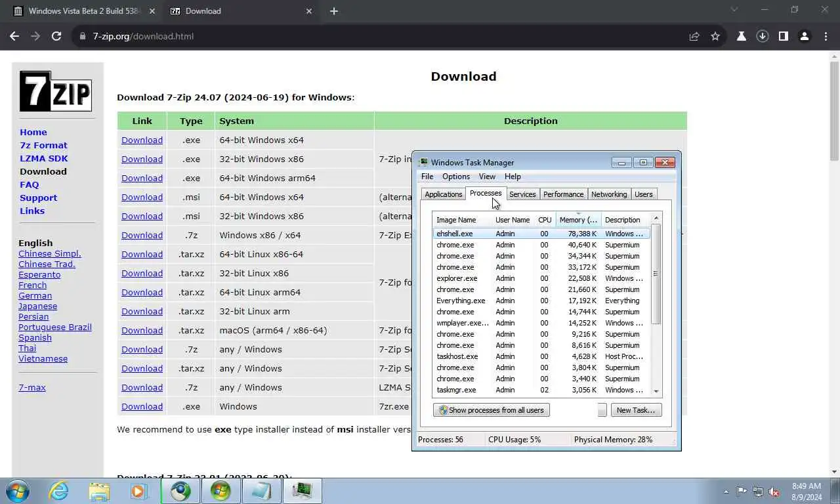Download the 64-bit Windows x64 .exe
The height and width of the screenshot is (504, 840).
coord(142,140)
